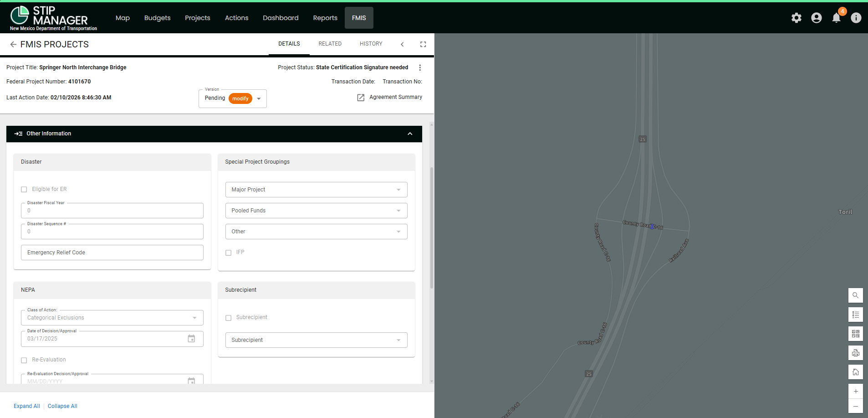Toggle the IFP checkbox
The width and height of the screenshot is (868, 418).
click(229, 253)
